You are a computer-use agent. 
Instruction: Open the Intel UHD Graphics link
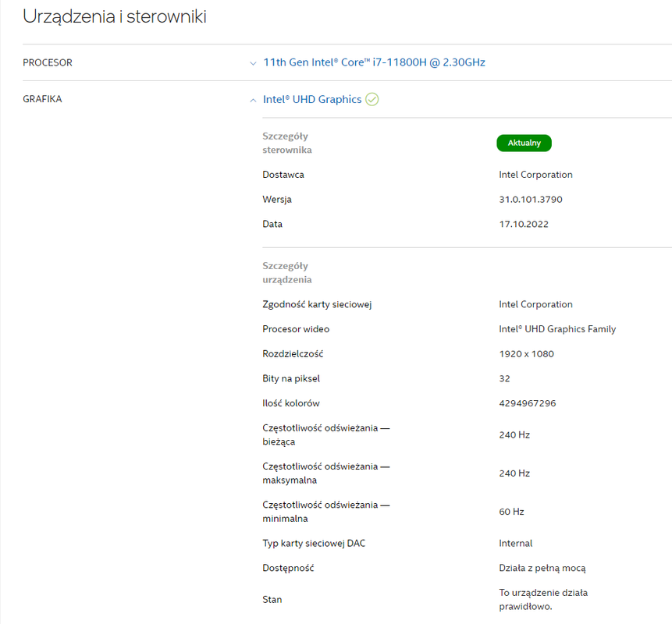312,99
